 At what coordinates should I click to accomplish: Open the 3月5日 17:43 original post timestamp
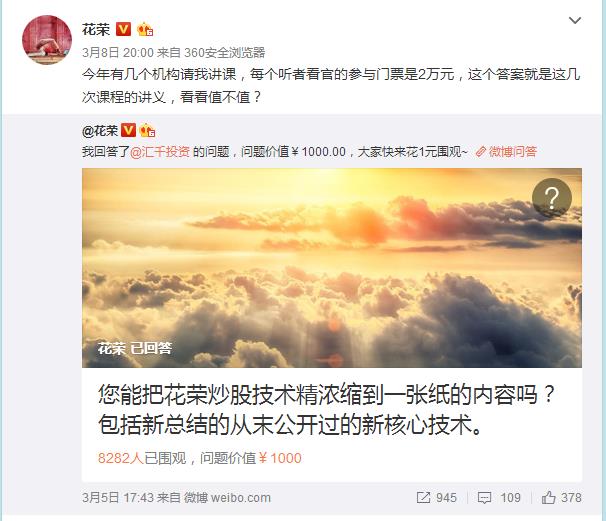pos(117,497)
